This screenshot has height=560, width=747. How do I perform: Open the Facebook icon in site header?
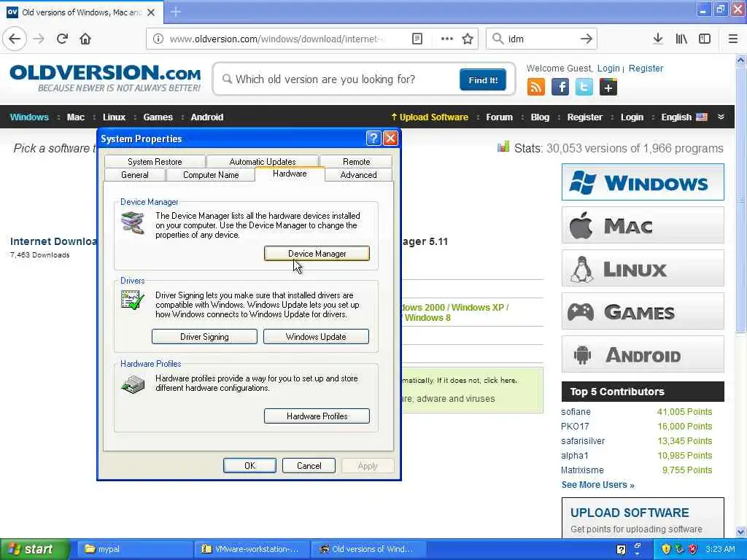560,87
